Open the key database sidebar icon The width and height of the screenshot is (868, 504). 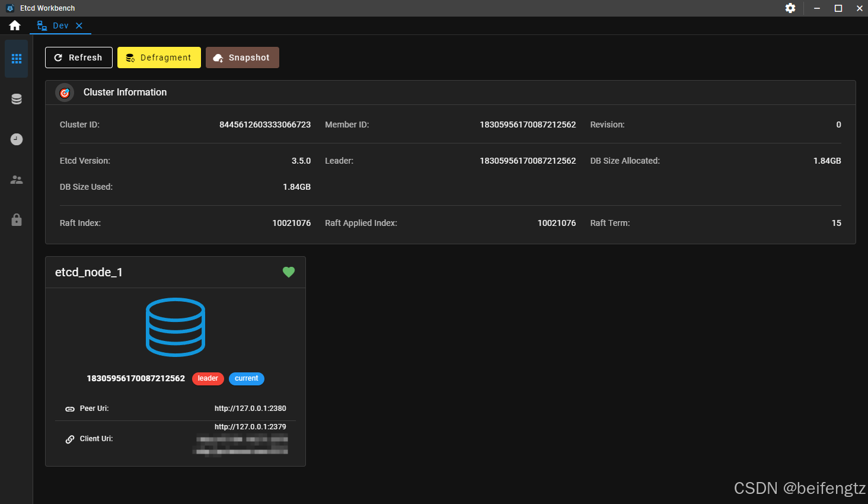pyautogui.click(x=17, y=99)
